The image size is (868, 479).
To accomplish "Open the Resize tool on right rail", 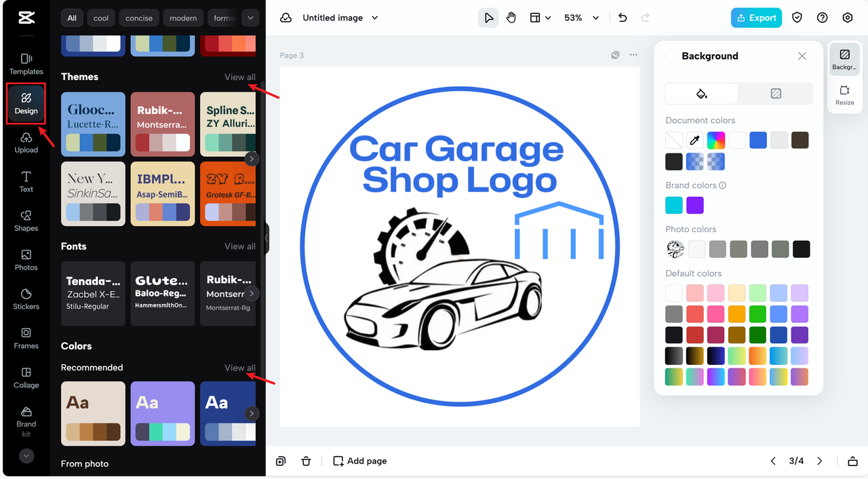I will [844, 95].
